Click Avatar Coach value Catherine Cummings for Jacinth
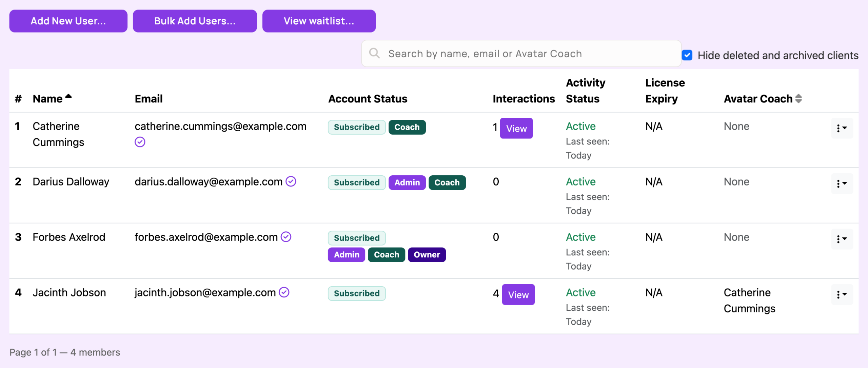868x368 pixels. point(749,301)
